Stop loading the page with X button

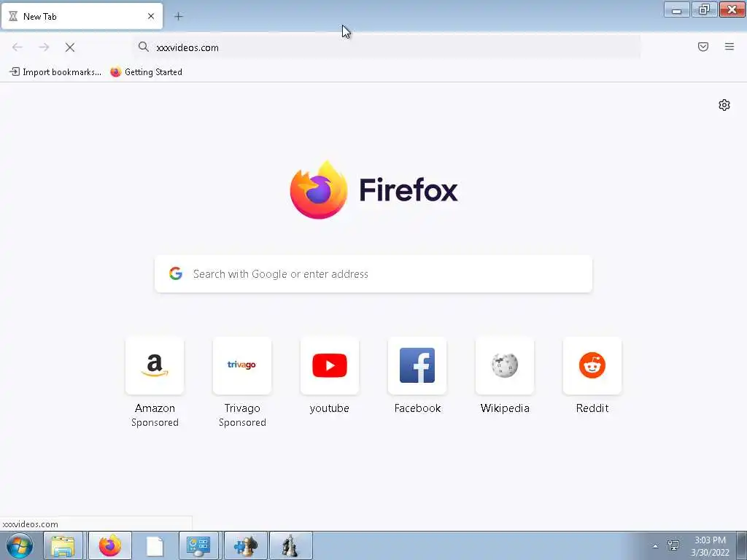pos(70,47)
